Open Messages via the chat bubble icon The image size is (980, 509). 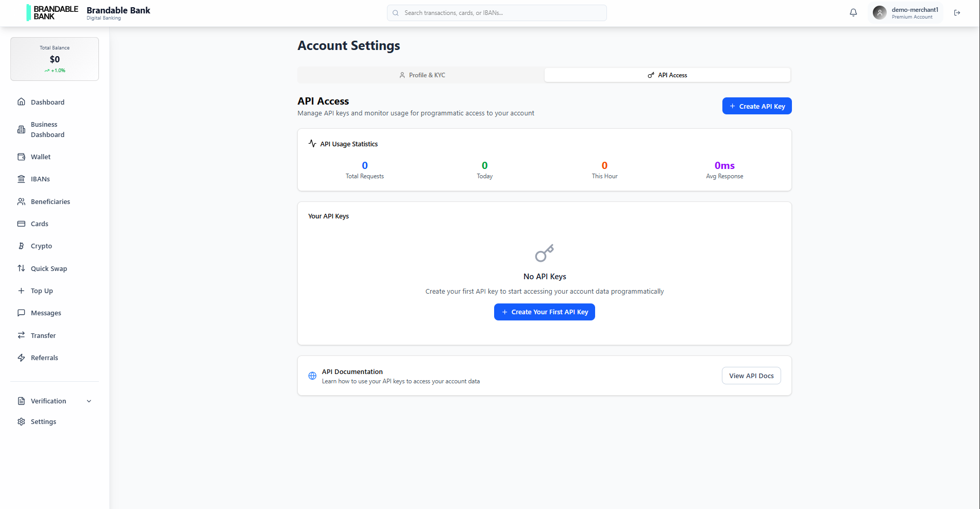tap(22, 313)
